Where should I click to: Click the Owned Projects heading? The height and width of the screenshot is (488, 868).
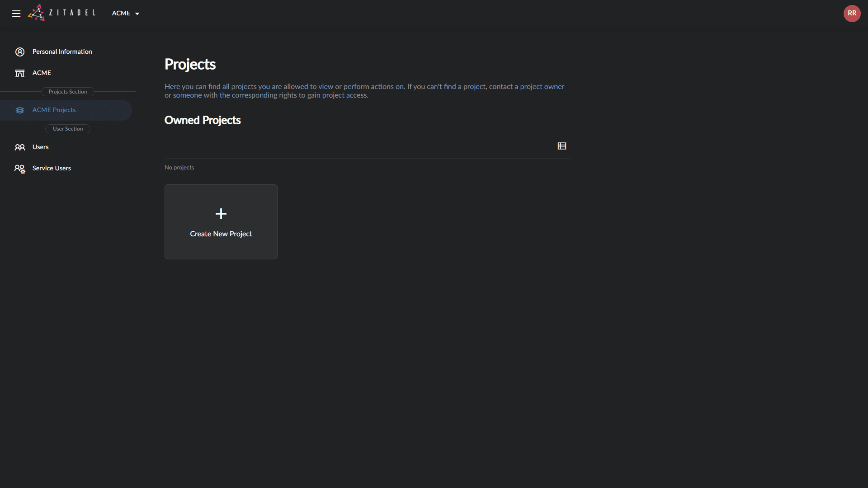(202, 120)
